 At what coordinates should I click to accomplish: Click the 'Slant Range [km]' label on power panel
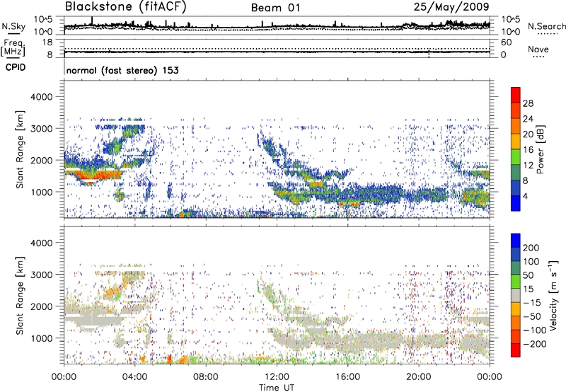tap(20, 149)
